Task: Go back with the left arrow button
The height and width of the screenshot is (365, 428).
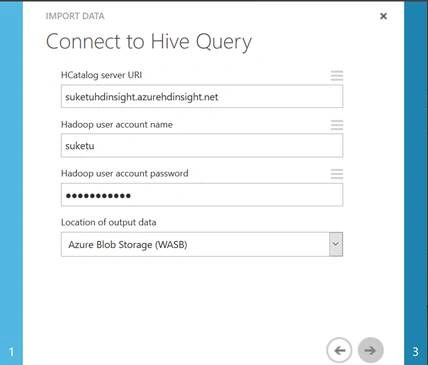Action: (339, 350)
